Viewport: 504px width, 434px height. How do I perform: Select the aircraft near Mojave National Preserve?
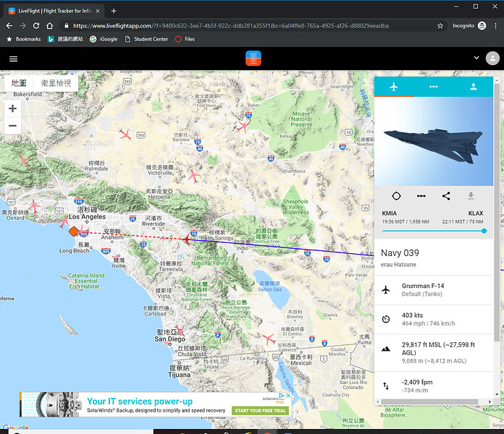tap(243, 127)
